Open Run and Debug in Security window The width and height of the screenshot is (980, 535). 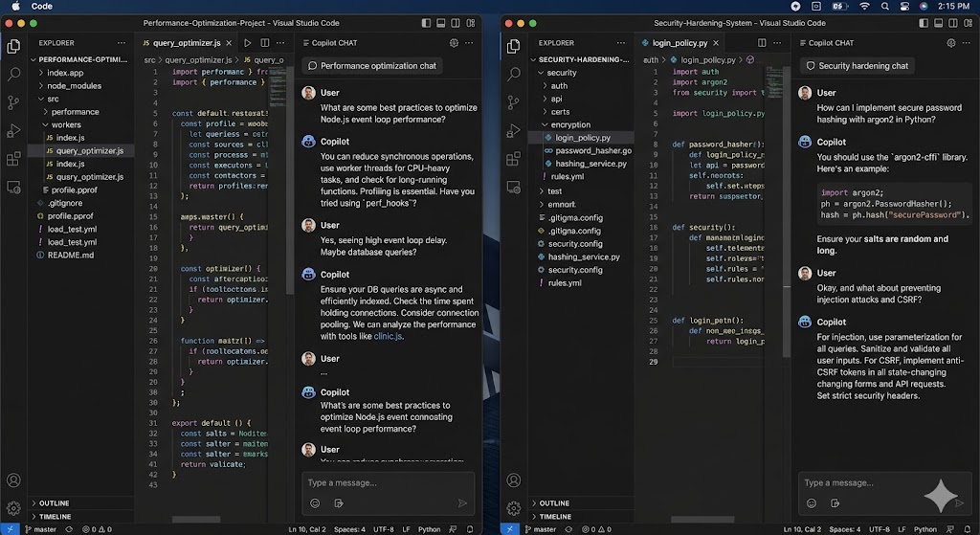coord(513,130)
